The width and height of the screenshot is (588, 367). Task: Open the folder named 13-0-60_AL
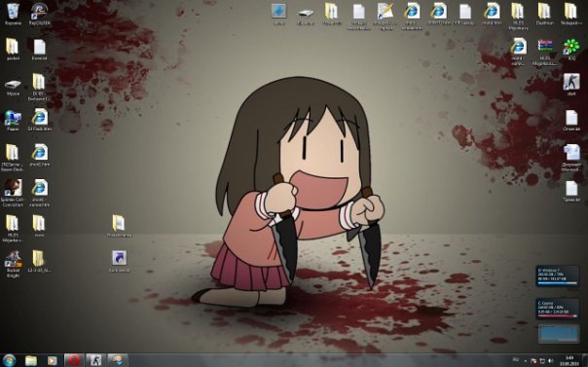39,261
